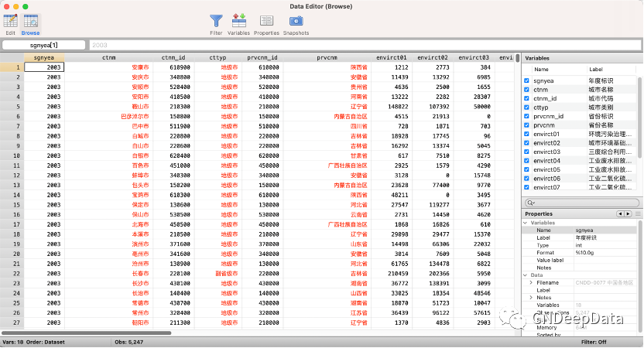This screenshot has width=644, height=348.
Task: Click ctnm_id cell 618900 in row 1
Action: 173,67
